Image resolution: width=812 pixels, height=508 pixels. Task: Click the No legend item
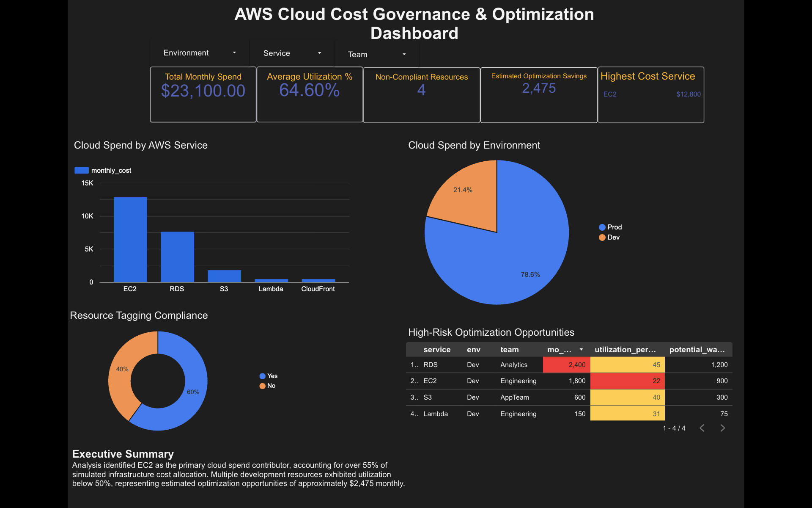268,386
